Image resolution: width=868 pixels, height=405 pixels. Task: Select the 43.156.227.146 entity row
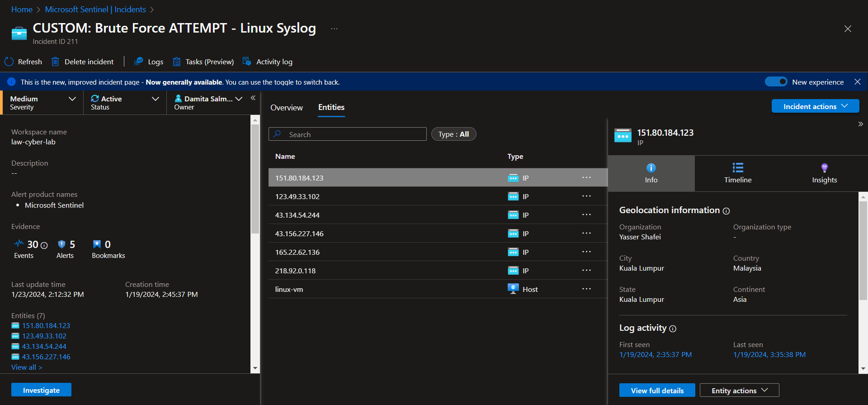point(438,233)
